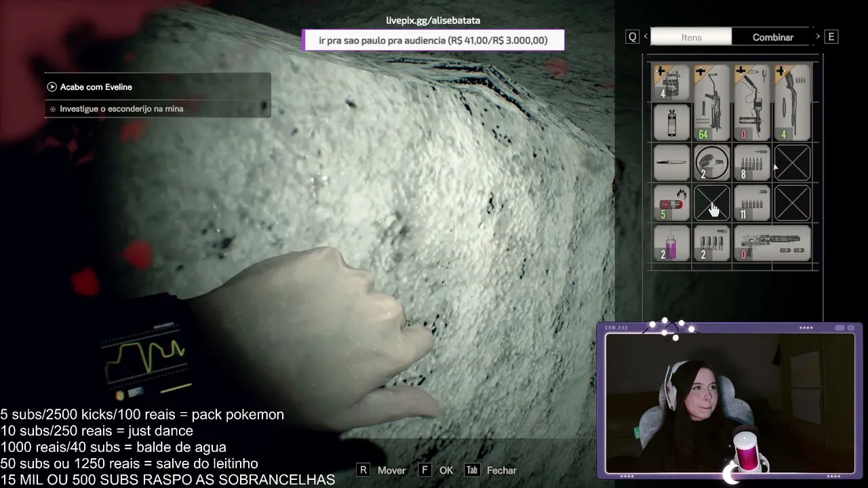Image resolution: width=868 pixels, height=488 pixels.
Task: Click the streamer webcam feed
Action: pos(730,404)
